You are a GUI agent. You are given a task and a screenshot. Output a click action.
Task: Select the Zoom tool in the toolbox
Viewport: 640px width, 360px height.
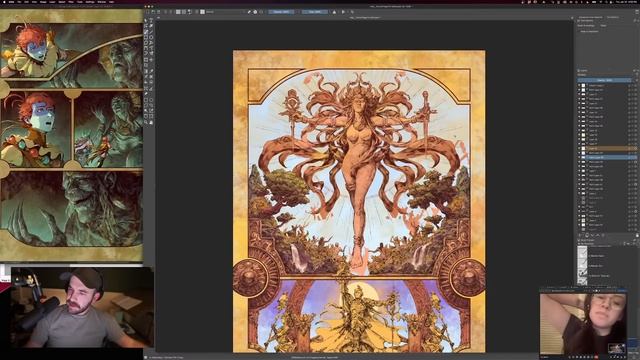click(146, 122)
